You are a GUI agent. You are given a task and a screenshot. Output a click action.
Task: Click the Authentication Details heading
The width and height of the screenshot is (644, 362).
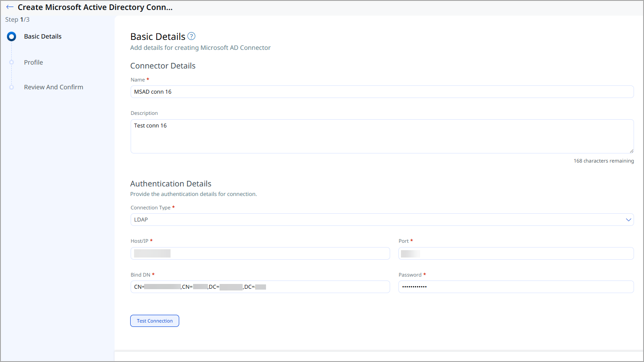tap(171, 184)
